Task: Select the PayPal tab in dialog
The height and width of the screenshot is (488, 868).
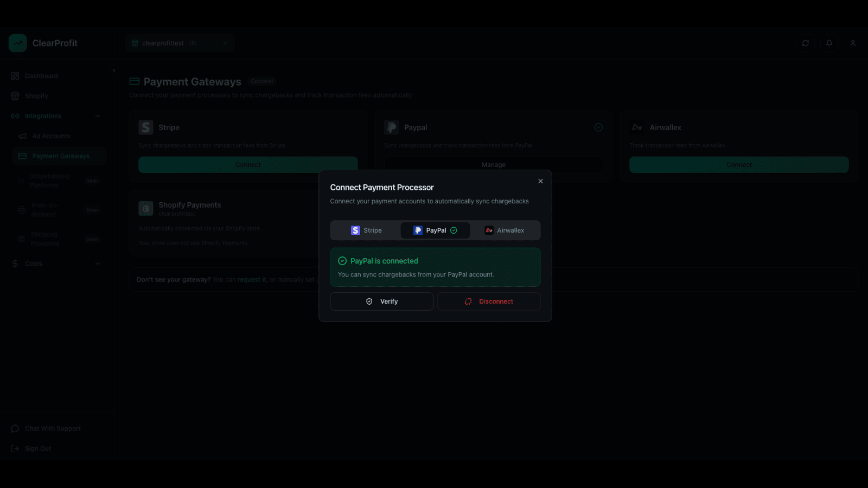Action: [435, 230]
